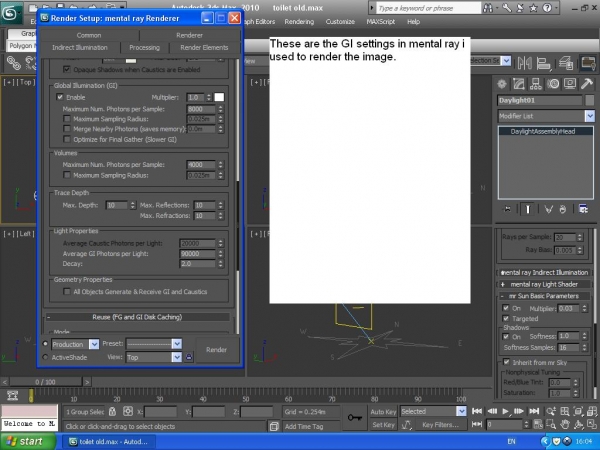Open the Production render mode dropdown
Image resolution: width=600 pixels, height=450 pixels.
[94, 344]
